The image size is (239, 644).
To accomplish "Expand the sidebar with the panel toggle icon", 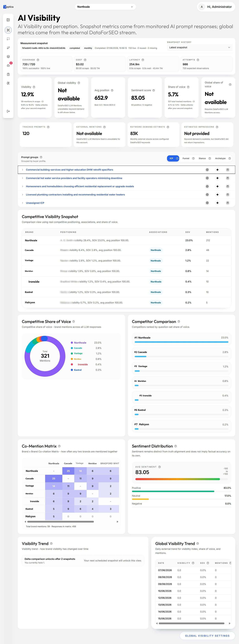I will point(8,20).
